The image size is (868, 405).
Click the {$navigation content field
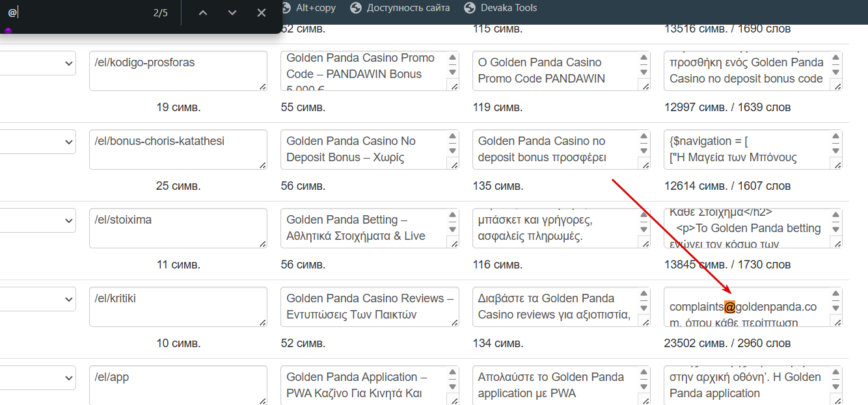753,150
